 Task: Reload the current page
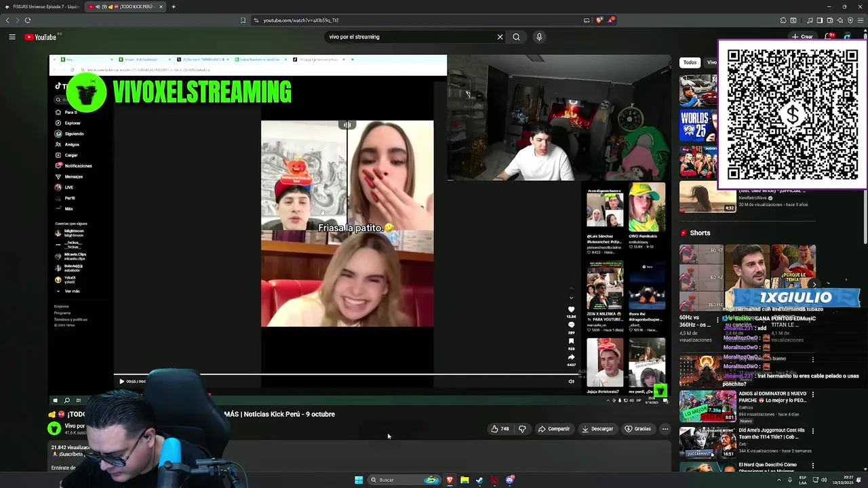coord(28,20)
